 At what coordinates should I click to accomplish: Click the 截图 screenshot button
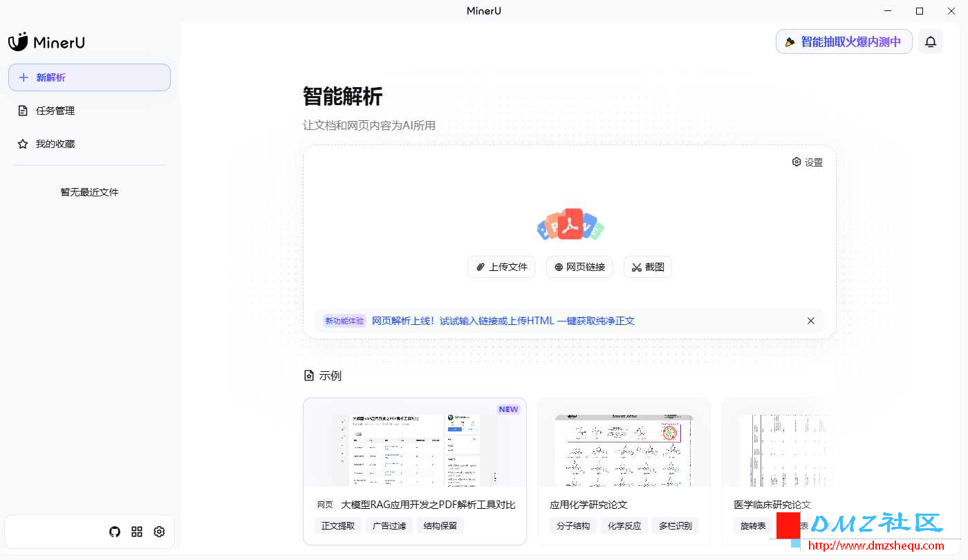pyautogui.click(x=647, y=267)
